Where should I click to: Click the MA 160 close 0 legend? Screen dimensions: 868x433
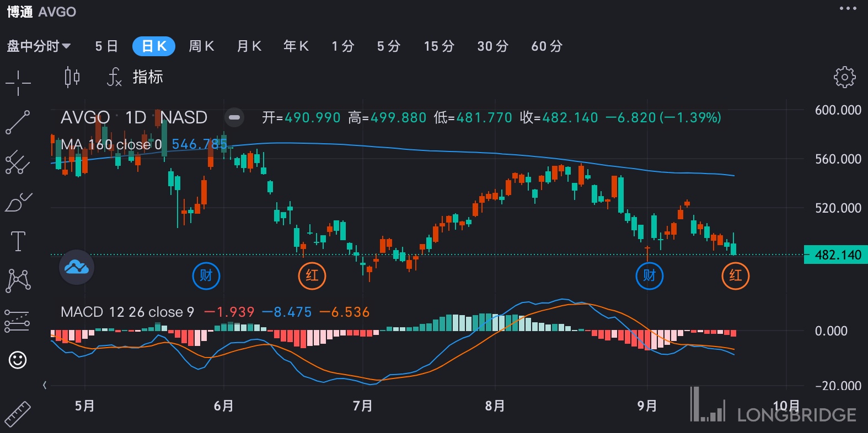tap(111, 144)
